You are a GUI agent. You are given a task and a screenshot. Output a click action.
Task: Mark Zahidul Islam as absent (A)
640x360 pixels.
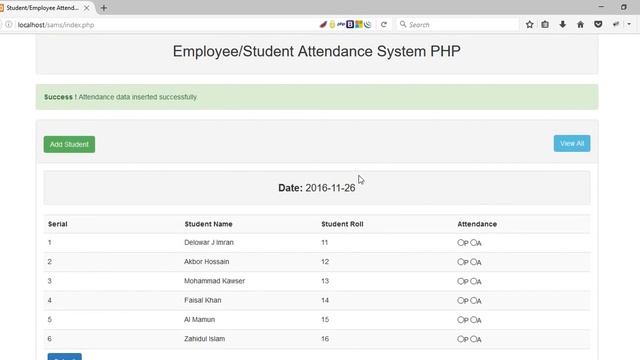coord(473,339)
